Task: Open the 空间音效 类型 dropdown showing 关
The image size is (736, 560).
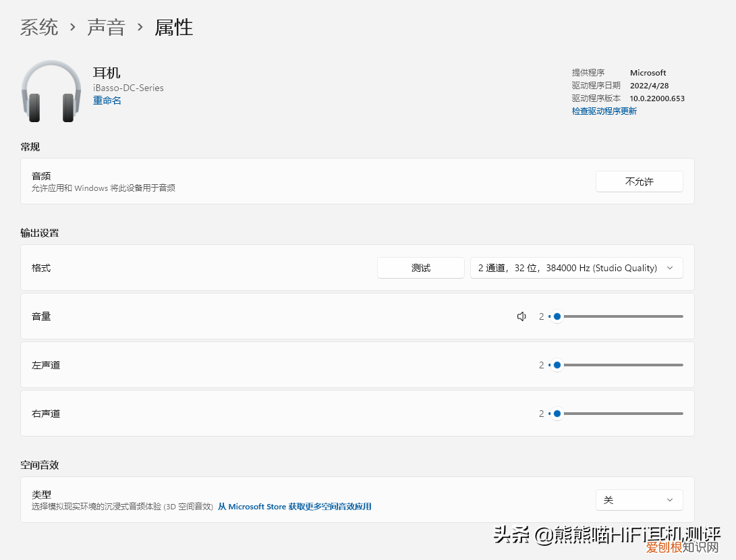Action: click(x=638, y=499)
